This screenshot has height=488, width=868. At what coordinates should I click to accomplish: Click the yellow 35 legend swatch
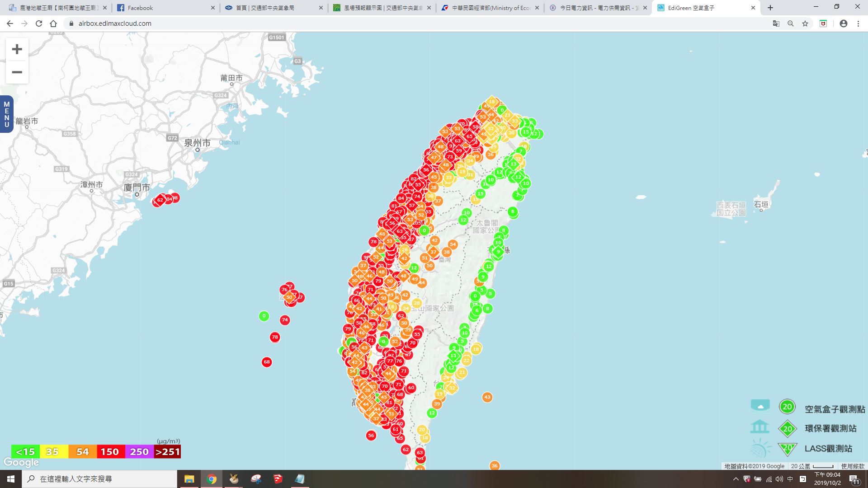pos(54,451)
